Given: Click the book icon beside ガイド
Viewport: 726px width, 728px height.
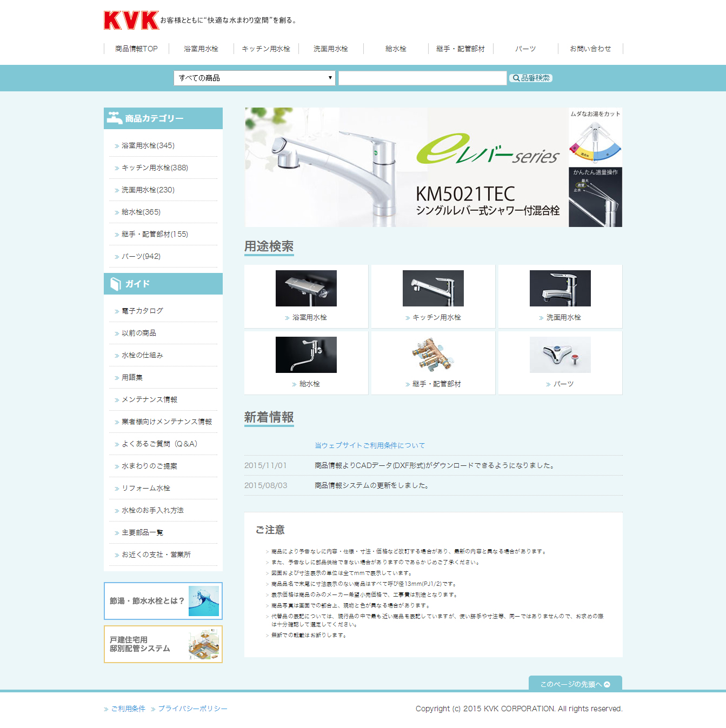Looking at the screenshot, I should pyautogui.click(x=115, y=284).
